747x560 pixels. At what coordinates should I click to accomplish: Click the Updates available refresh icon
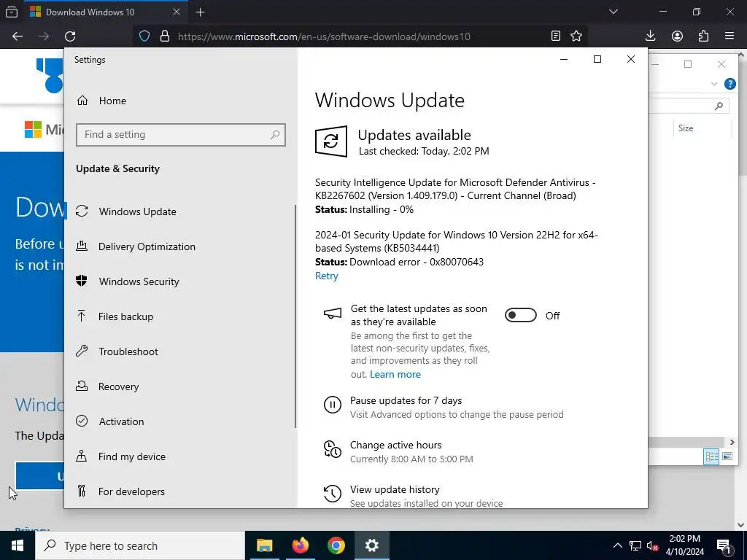click(x=331, y=141)
